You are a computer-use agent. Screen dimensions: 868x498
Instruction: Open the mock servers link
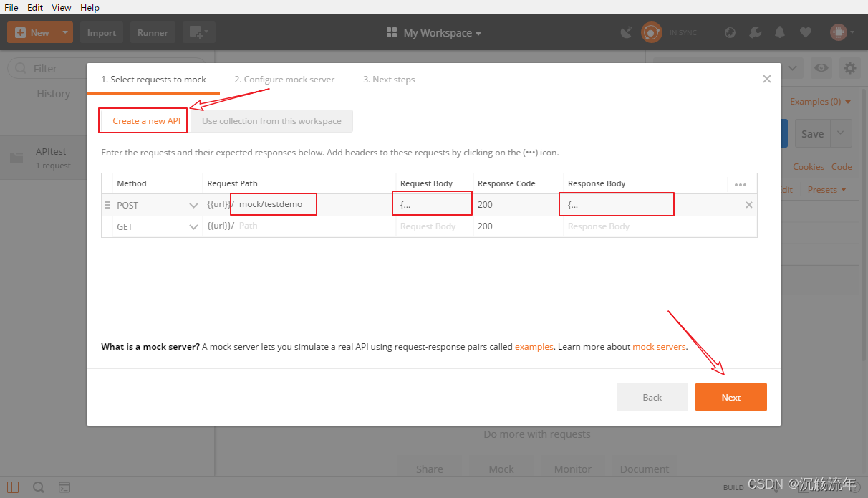click(x=659, y=347)
